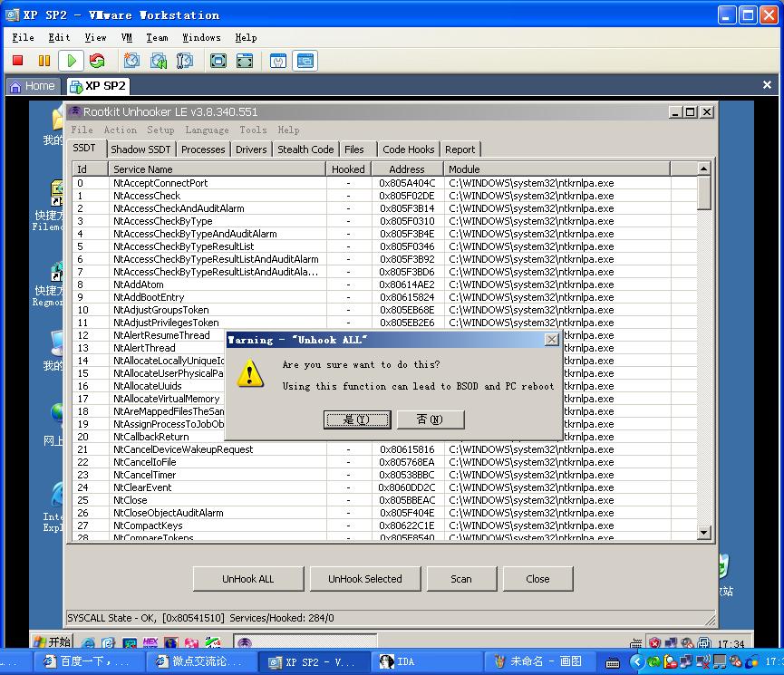Click the HEX editor quick launch icon

[150, 642]
